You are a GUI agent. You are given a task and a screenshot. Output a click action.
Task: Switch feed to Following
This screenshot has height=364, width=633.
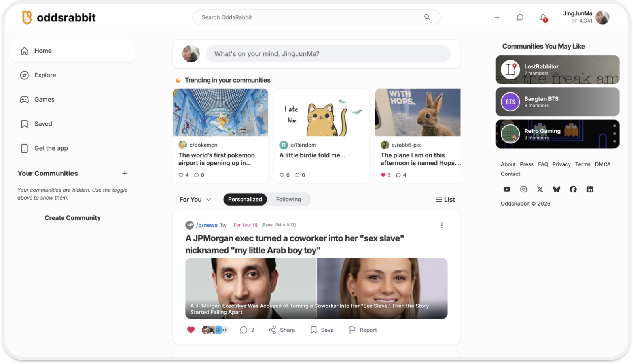[x=288, y=200]
